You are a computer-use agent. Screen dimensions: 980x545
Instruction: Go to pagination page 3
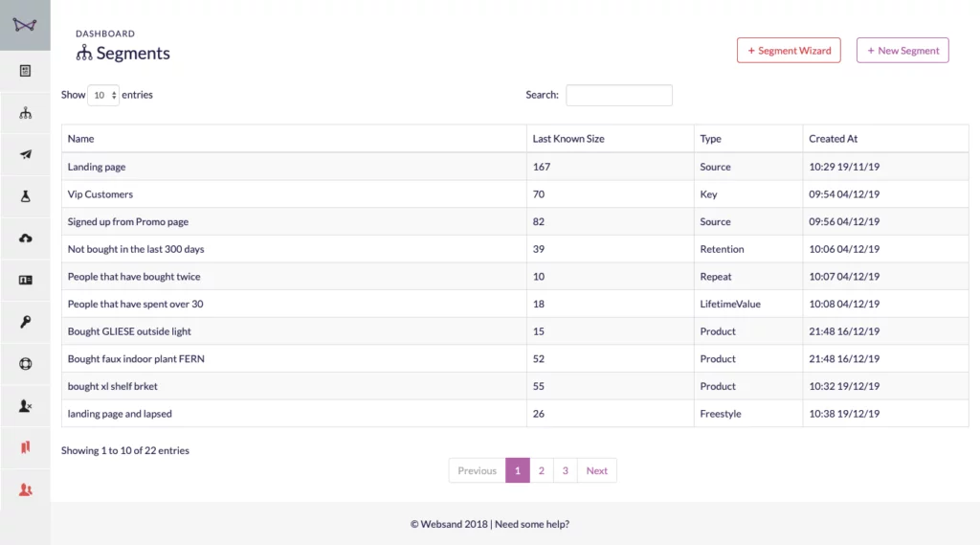click(x=565, y=470)
